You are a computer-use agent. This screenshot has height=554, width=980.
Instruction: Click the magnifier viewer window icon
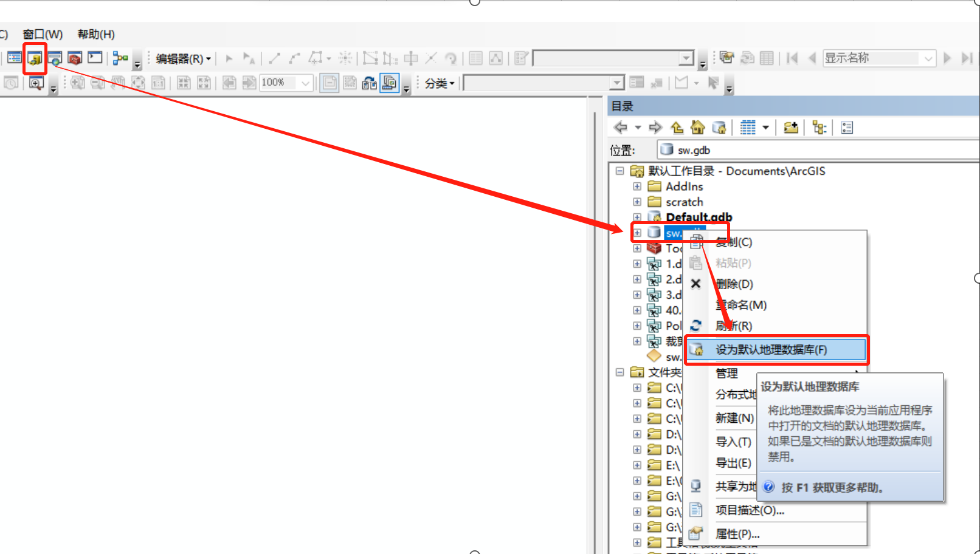36,83
